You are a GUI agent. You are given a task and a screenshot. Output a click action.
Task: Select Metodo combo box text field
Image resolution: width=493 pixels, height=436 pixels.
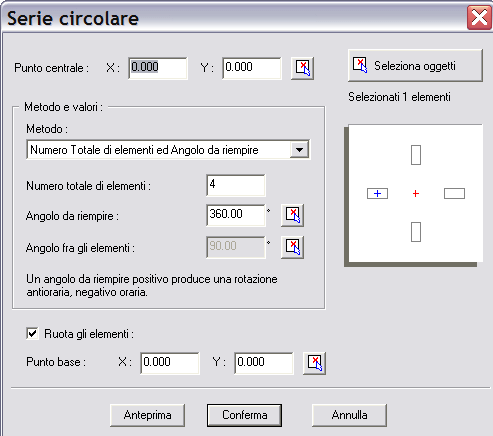pos(158,150)
